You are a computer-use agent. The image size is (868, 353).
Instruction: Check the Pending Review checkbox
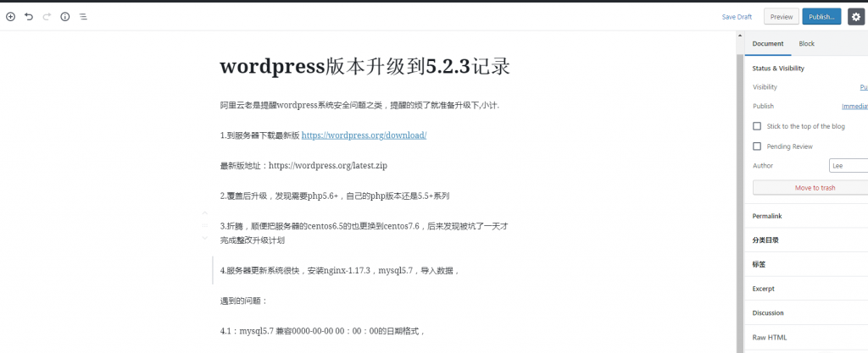click(757, 146)
